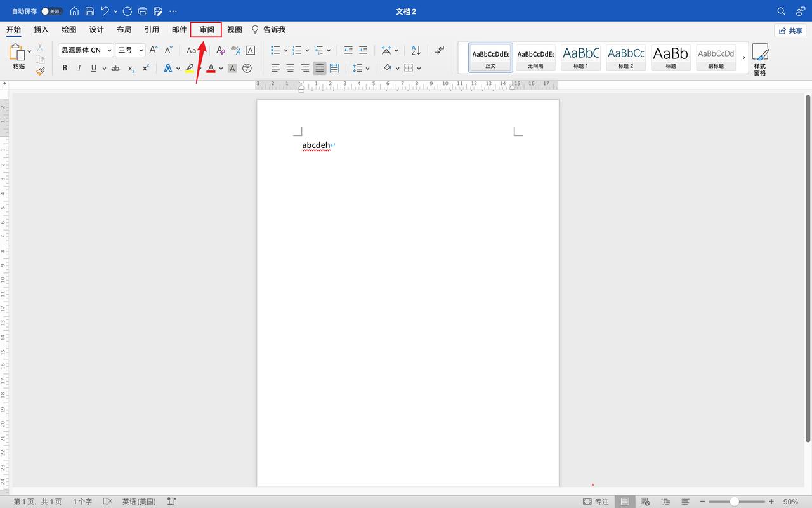The image size is (812, 508).
Task: Switch to web layout view icon
Action: (x=645, y=502)
